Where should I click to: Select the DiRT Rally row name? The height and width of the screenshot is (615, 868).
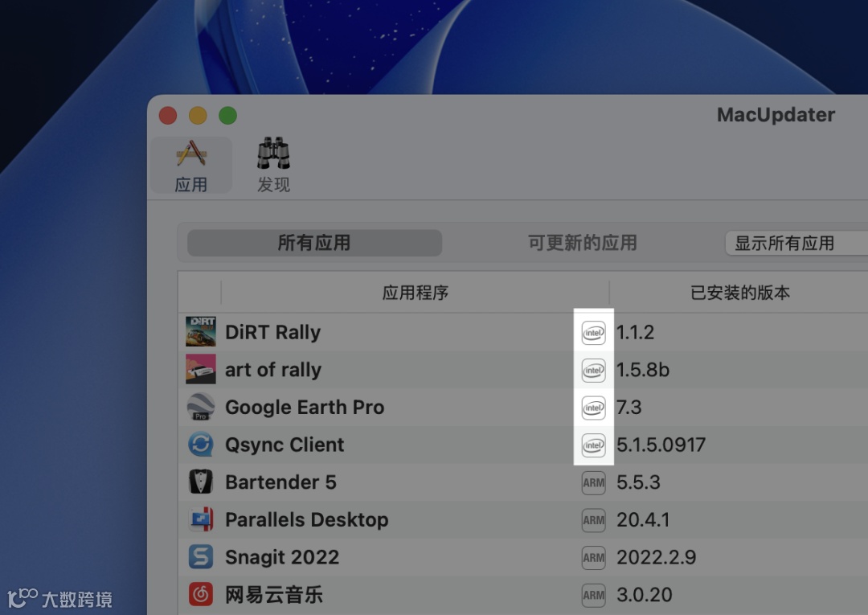pos(273,332)
